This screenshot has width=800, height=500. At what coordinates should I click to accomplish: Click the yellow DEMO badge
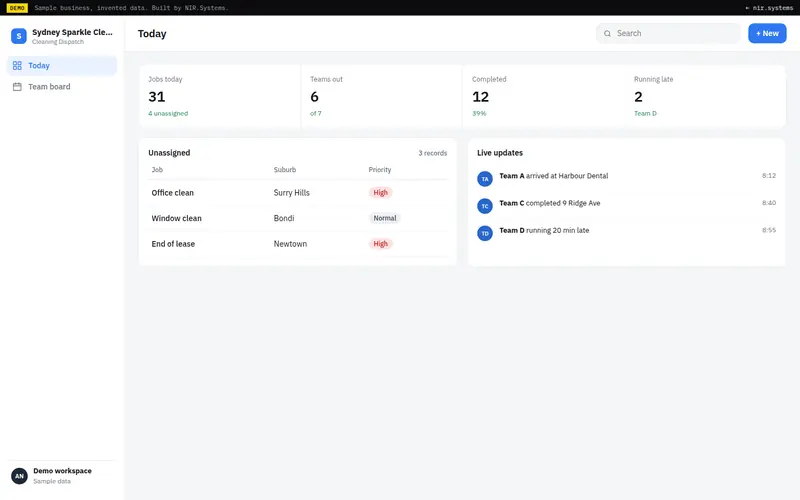pyautogui.click(x=17, y=8)
